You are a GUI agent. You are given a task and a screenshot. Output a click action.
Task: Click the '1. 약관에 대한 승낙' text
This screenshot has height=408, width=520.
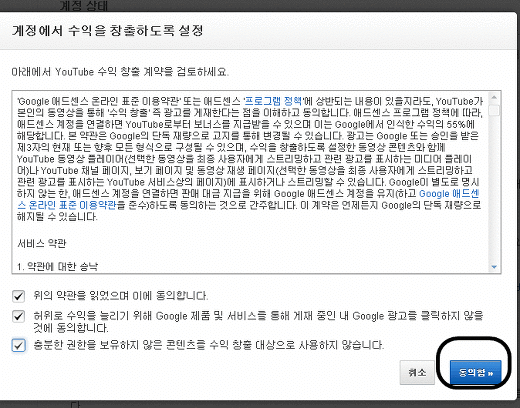point(57,266)
